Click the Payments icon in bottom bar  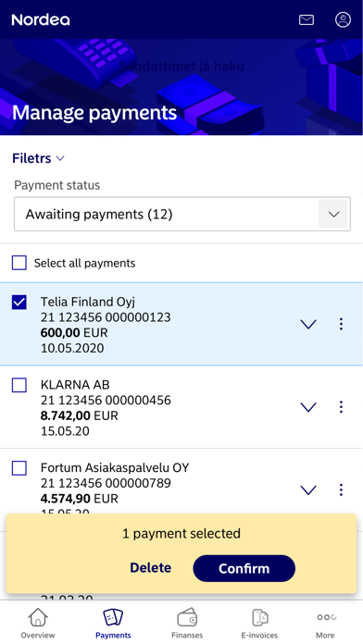[113, 617]
